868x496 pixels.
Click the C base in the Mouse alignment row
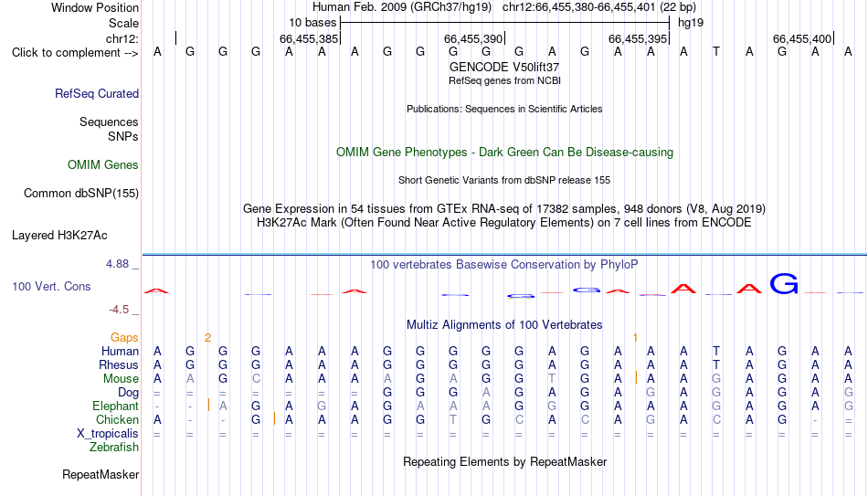tap(256, 379)
